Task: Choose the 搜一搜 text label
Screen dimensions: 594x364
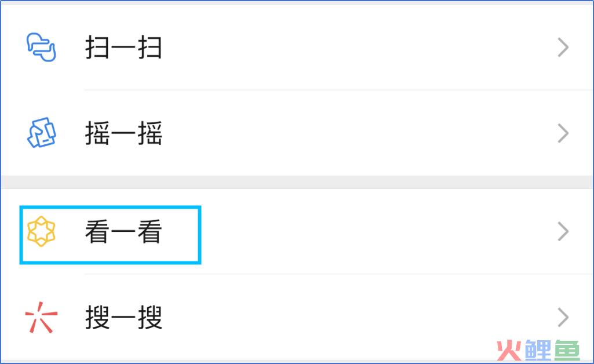Action: click(x=123, y=318)
